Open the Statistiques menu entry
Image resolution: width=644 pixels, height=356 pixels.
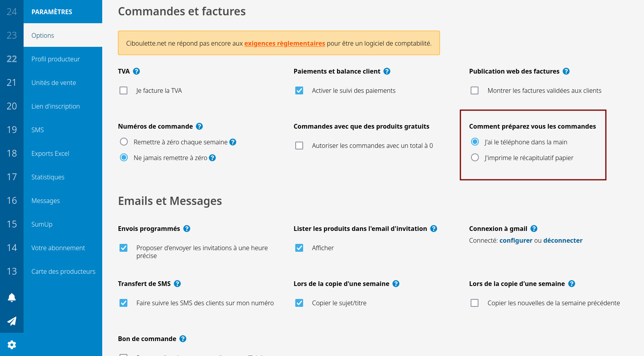click(48, 177)
